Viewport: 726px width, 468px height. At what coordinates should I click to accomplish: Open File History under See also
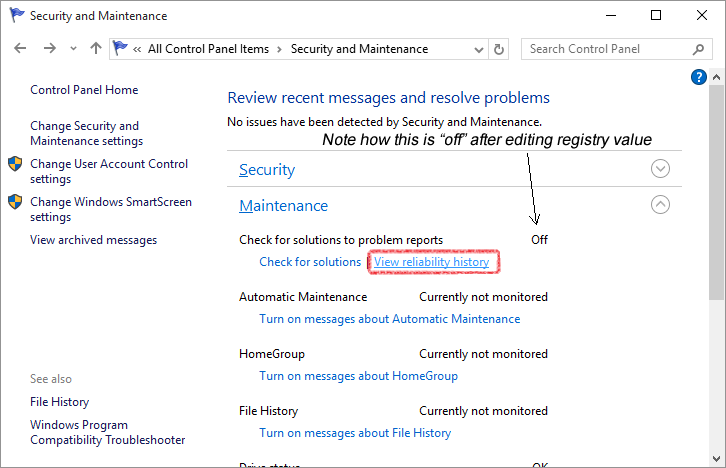pyautogui.click(x=60, y=402)
